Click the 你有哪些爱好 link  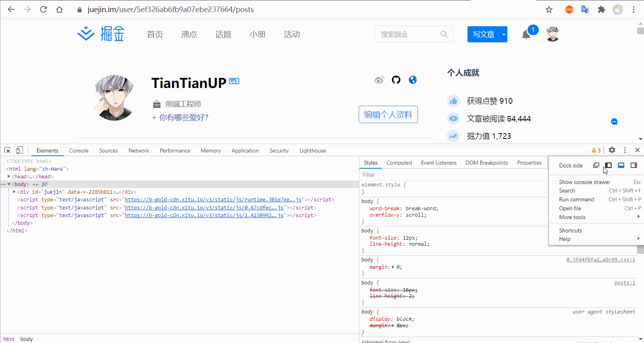point(180,117)
